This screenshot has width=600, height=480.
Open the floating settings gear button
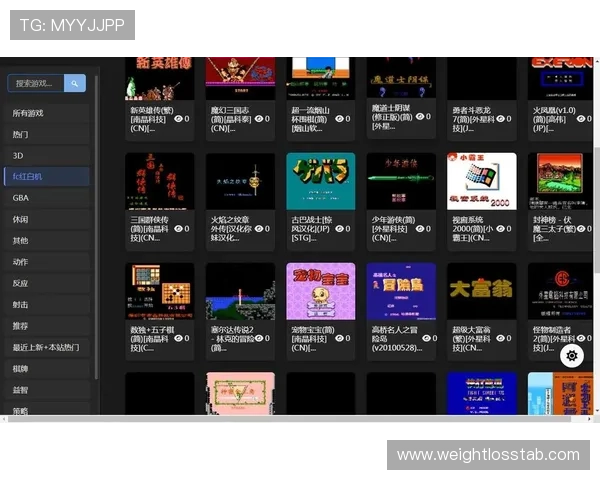point(571,355)
